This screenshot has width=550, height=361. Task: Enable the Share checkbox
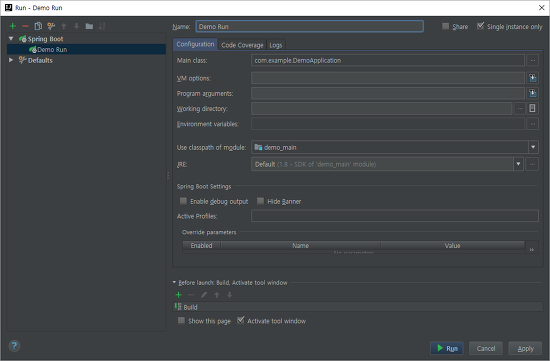445,26
